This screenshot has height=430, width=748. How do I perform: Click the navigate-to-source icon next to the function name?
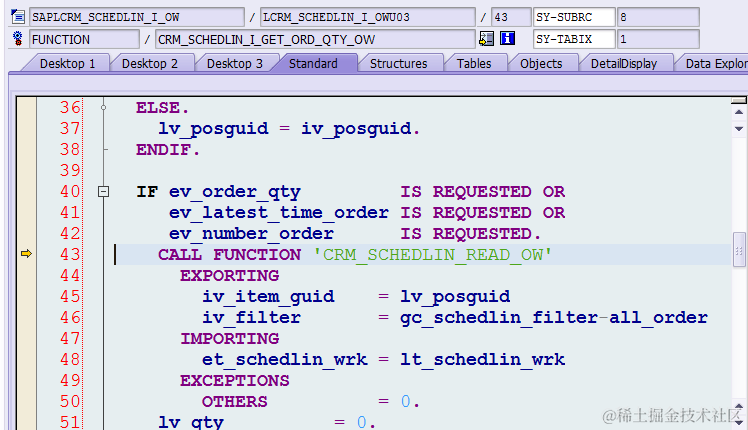(x=486, y=39)
